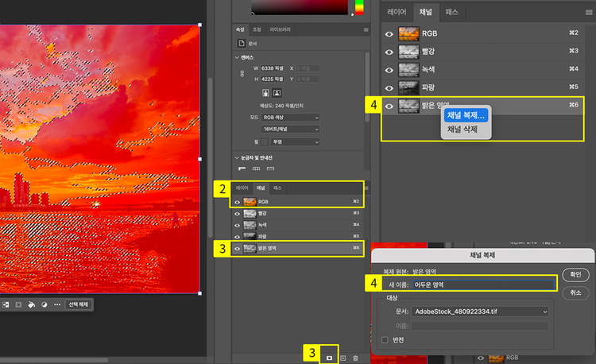
Task: Collapse the 캔버스 section chevron
Action: tap(237, 57)
